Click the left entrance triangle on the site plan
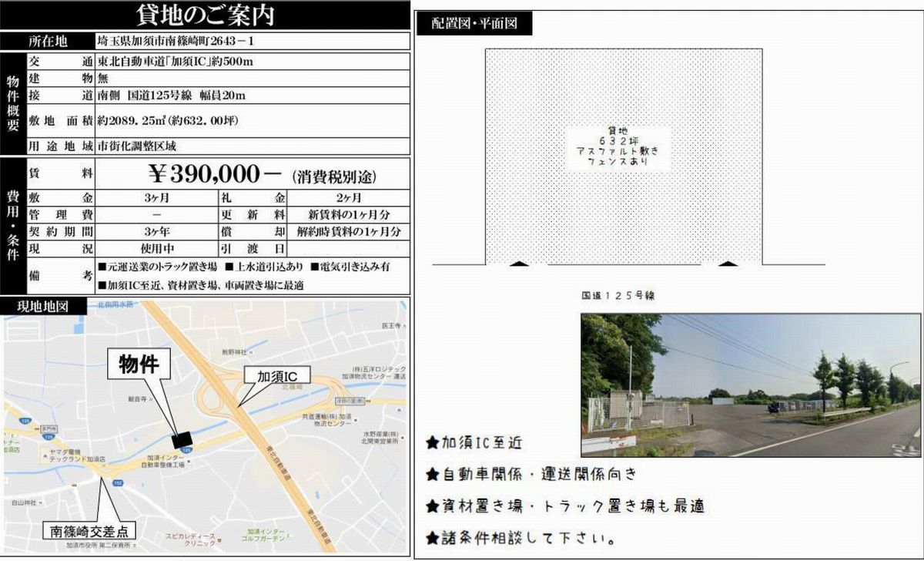924x561 pixels. coord(520,264)
